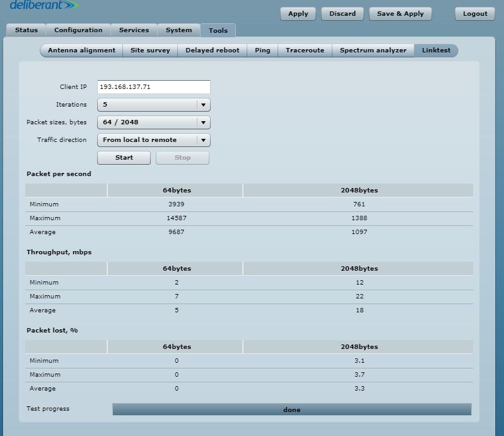Select the System tab
The width and height of the screenshot is (504, 436).
(x=179, y=30)
